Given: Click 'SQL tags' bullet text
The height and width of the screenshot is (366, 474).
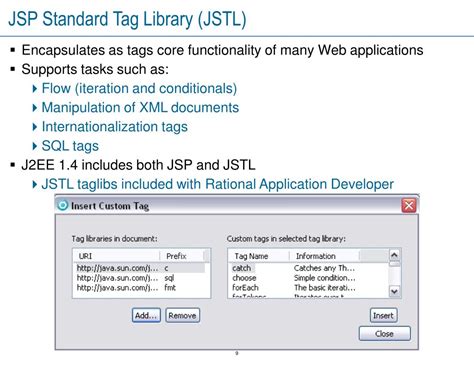Looking at the screenshot, I should point(70,146).
